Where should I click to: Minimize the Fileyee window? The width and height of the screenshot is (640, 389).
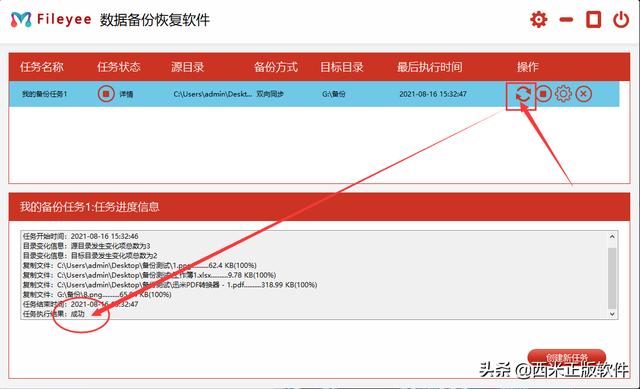[566, 19]
